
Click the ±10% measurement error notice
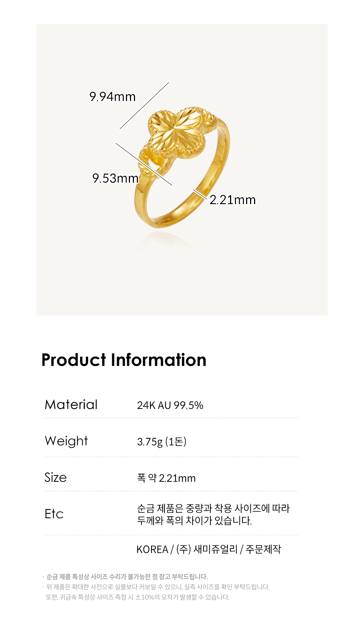138,597
